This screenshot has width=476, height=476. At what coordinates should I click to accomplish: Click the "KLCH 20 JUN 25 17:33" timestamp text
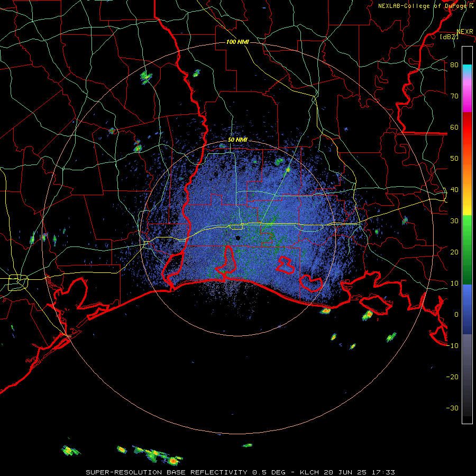[347, 472]
